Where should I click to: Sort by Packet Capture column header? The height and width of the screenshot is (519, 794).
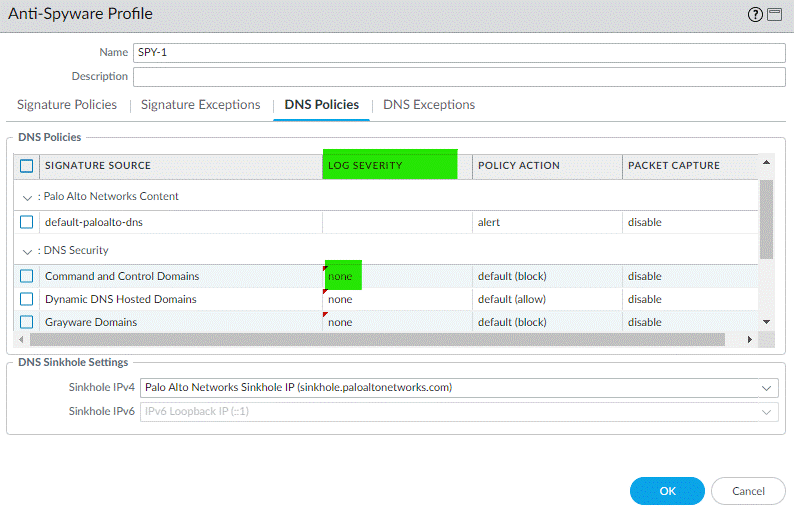click(x=690, y=166)
